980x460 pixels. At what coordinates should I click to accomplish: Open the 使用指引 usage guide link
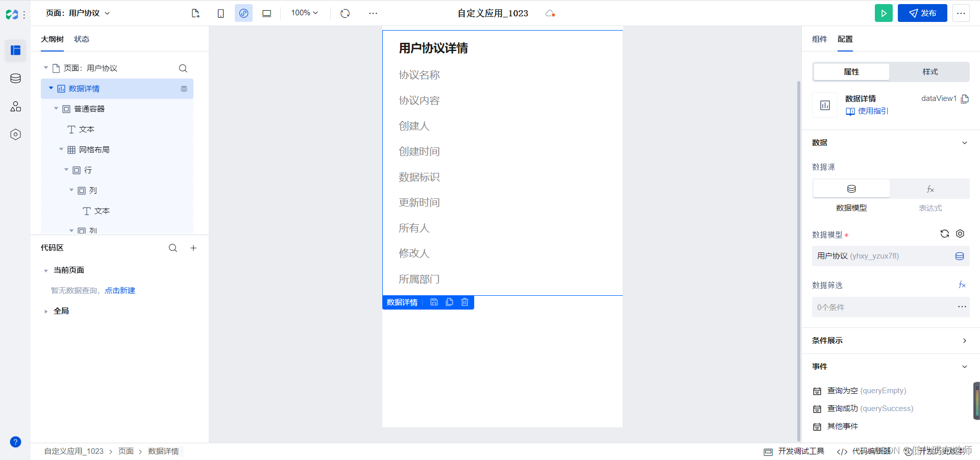point(867,111)
